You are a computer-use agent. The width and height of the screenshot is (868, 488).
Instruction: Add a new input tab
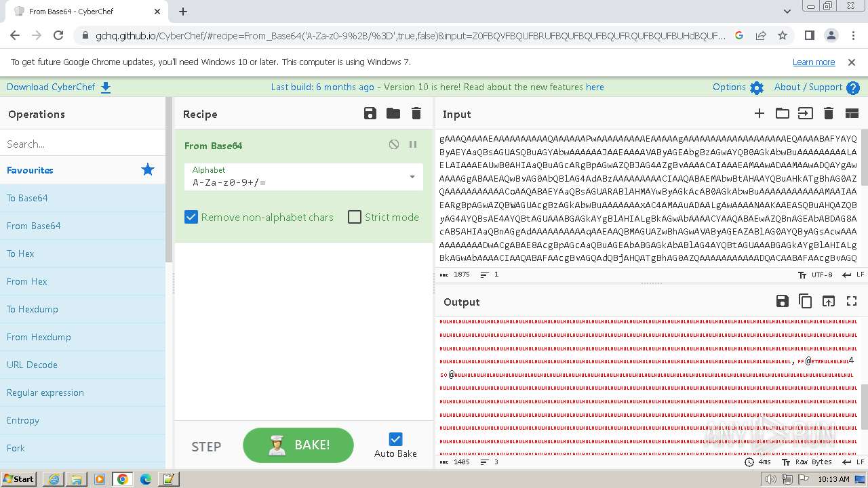coord(759,113)
